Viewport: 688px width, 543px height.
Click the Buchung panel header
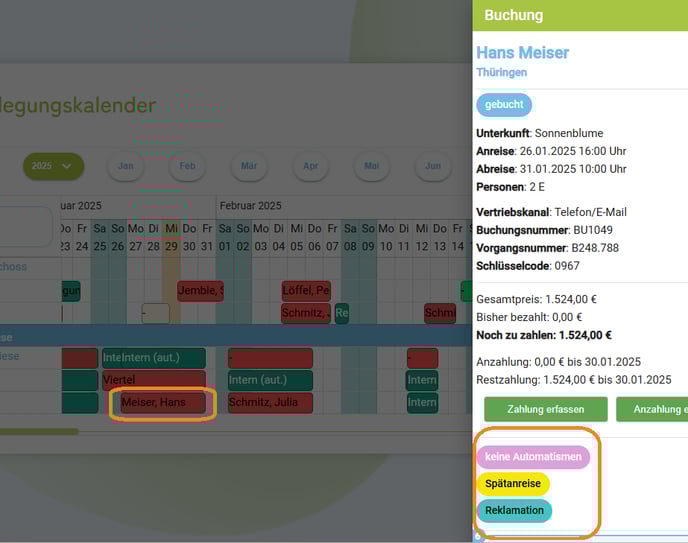pos(580,15)
